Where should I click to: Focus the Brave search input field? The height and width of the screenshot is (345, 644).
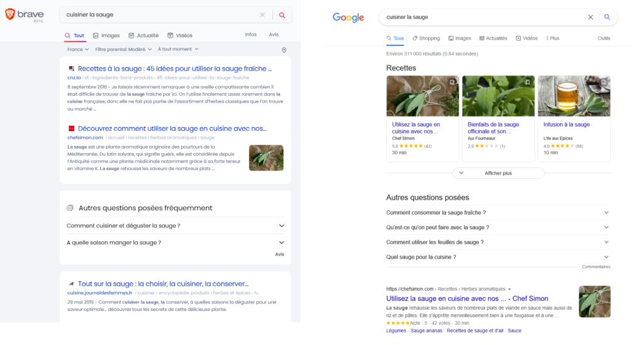click(160, 15)
